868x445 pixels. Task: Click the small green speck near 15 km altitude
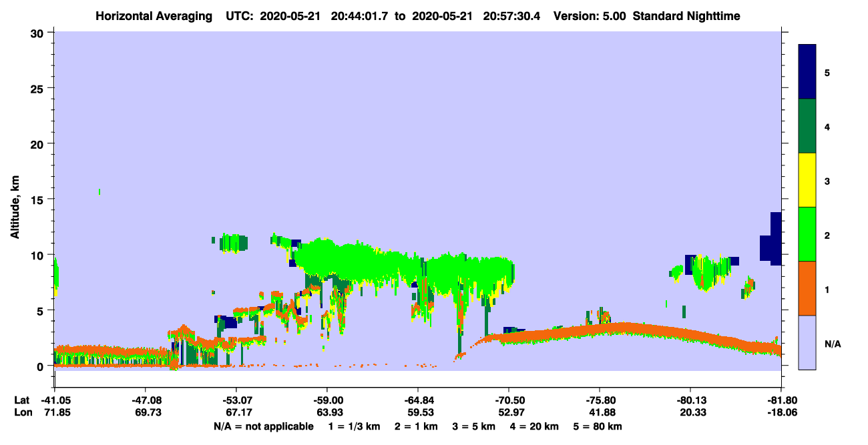pos(99,192)
